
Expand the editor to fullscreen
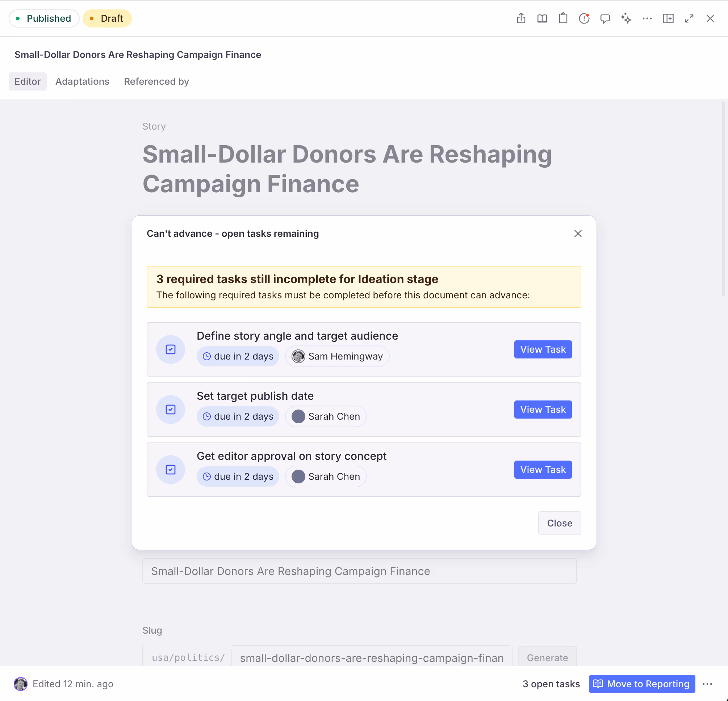point(689,18)
